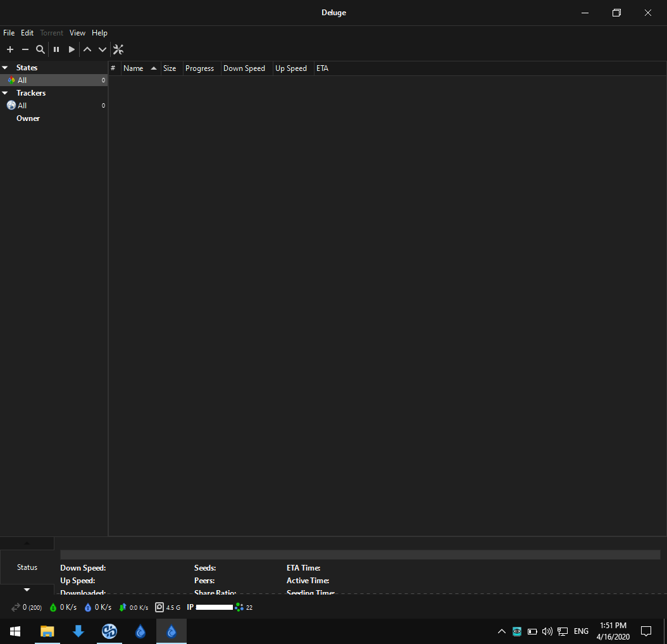The image size is (667, 644).
Task: Collapse the Trackers sidebar section
Action: 5,93
